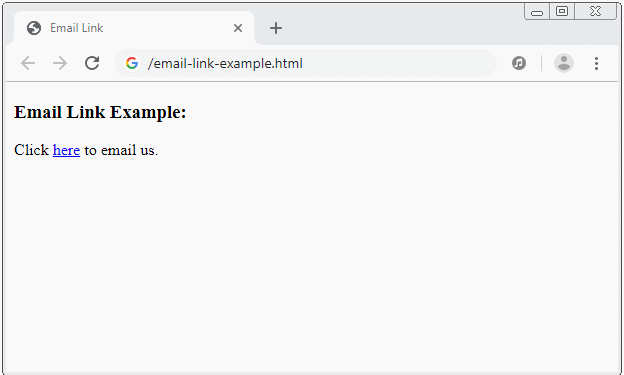Maximize the browser window

point(562,11)
